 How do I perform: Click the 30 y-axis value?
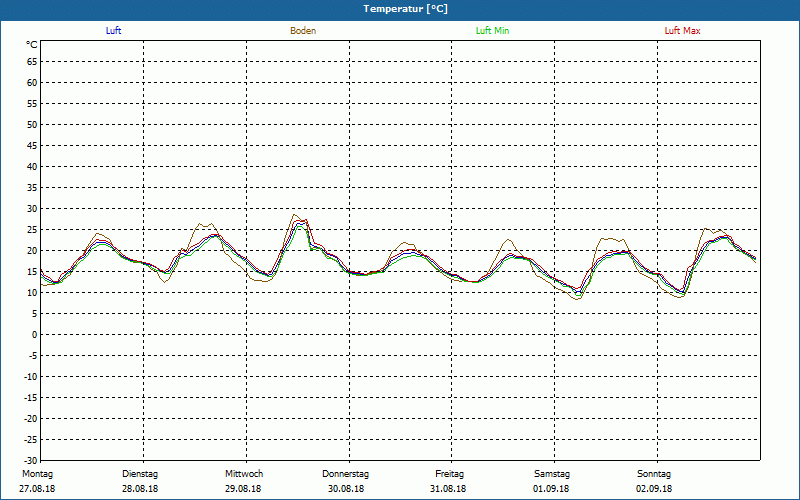[32, 209]
